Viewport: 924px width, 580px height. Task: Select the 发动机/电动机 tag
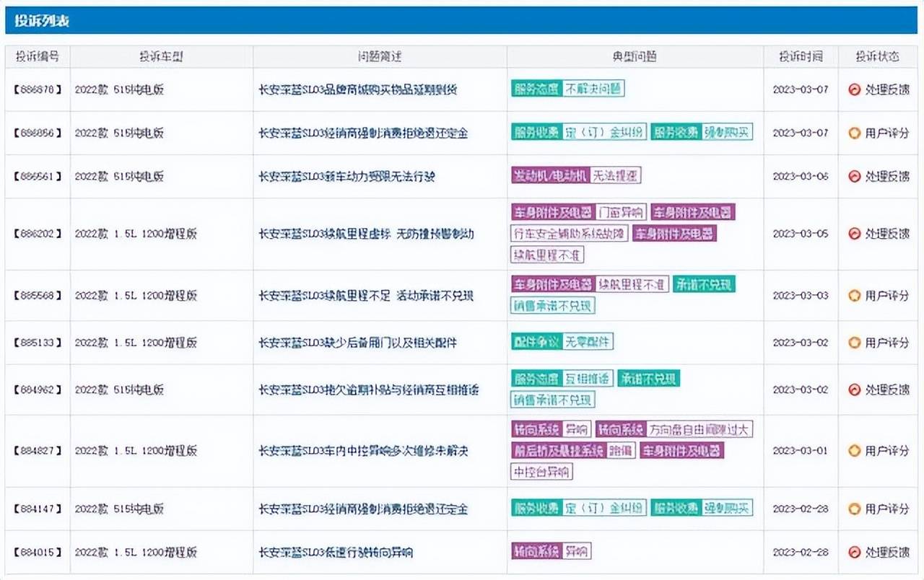[x=551, y=175]
